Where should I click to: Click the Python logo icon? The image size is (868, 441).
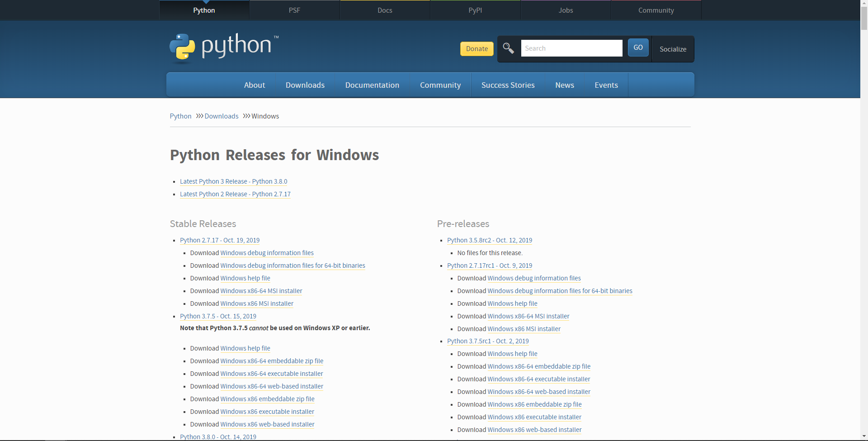pos(182,47)
